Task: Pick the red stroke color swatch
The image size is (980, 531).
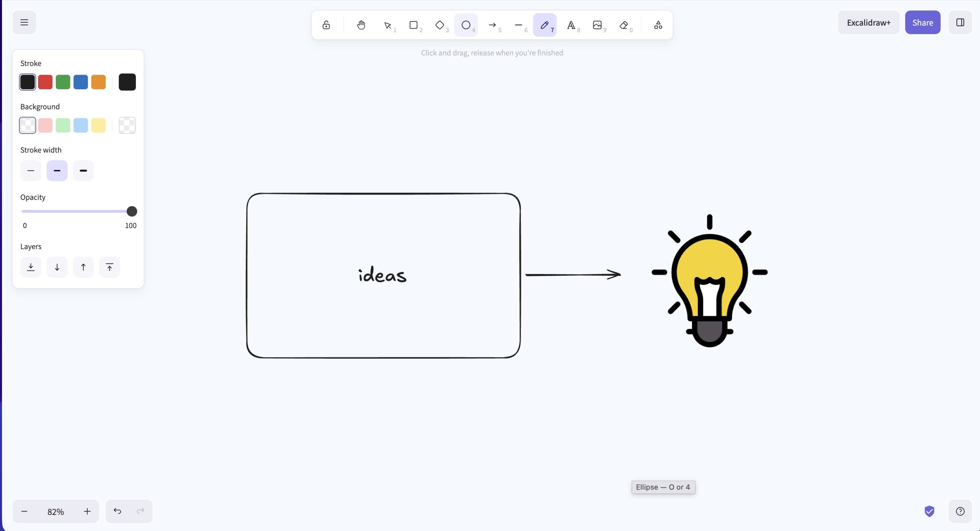Action: pos(45,82)
